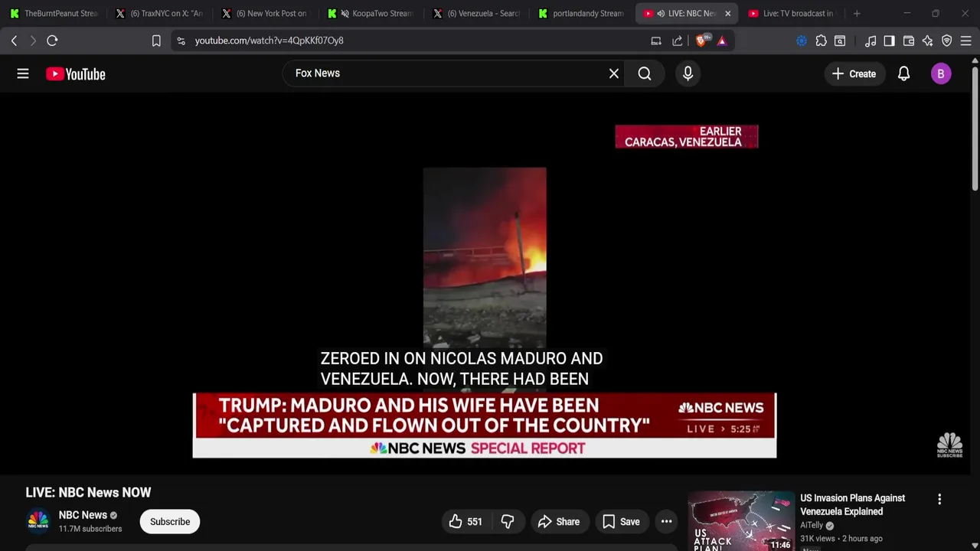Viewport: 980px width, 551px height.
Task: Open the Create menu
Action: (854, 73)
